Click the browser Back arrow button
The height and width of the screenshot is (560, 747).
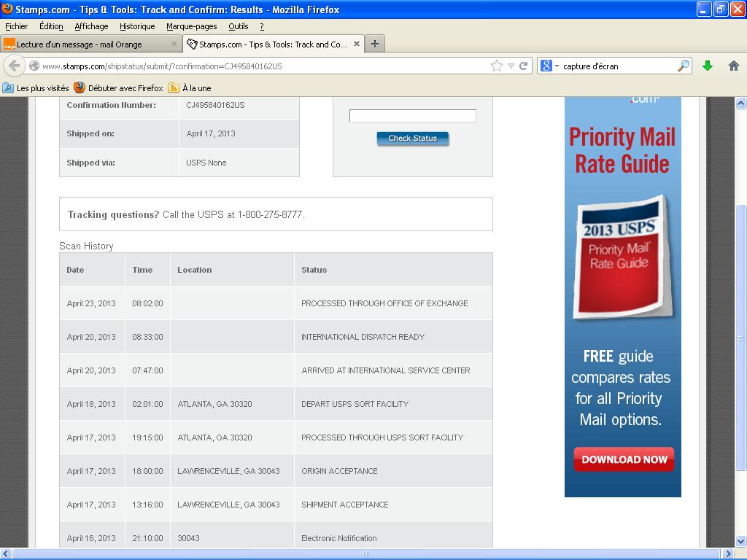coord(15,66)
